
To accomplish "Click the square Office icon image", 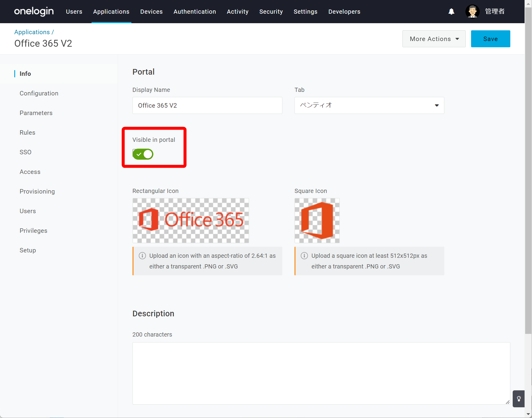I will click(x=317, y=221).
